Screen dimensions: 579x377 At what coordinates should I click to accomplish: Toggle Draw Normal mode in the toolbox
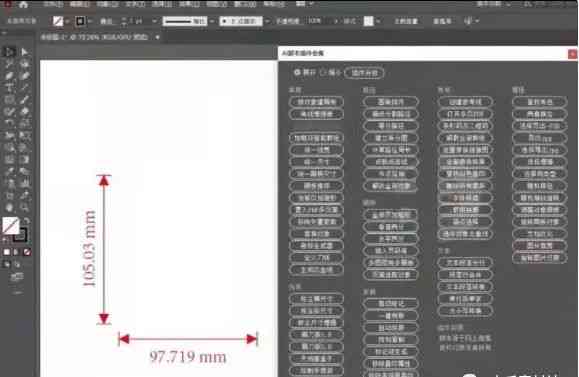[7, 264]
